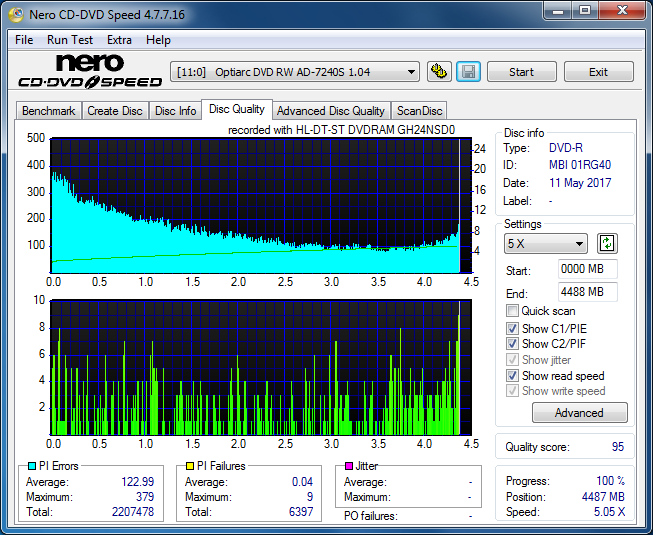Click the PI Errors maximum 379
Image resolution: width=653 pixels, height=535 pixels.
145,497
